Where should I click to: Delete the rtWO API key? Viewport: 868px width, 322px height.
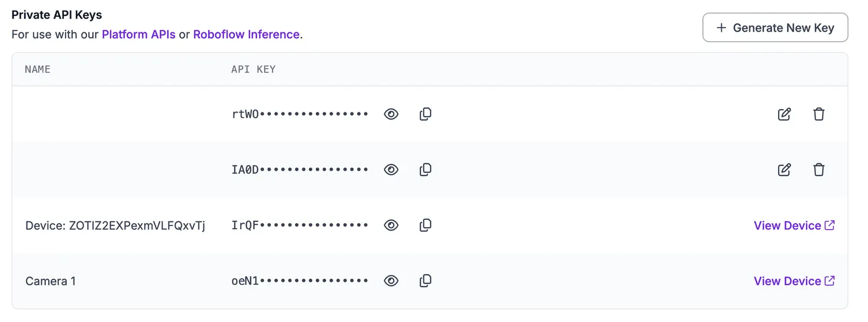coord(819,114)
